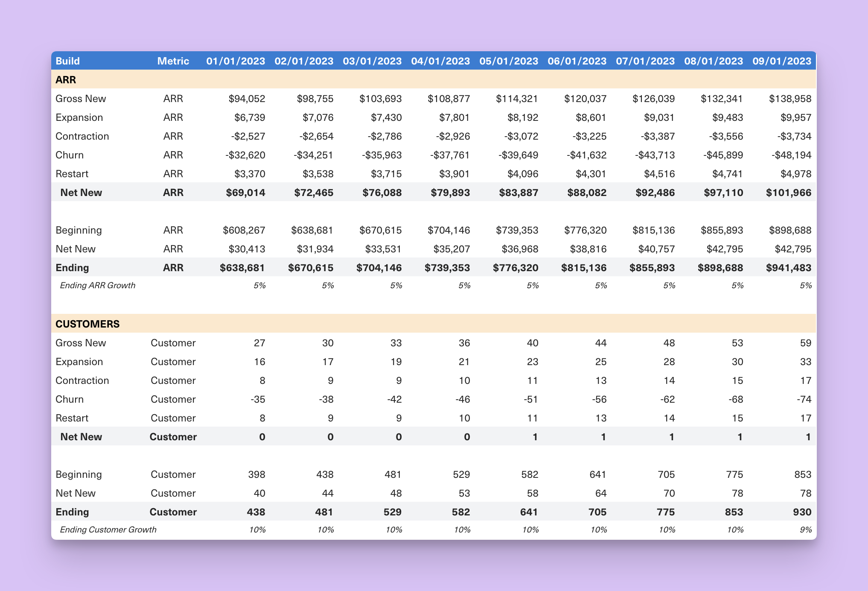
Task: Click Beginning ARR value $608,267
Action: 244,230
